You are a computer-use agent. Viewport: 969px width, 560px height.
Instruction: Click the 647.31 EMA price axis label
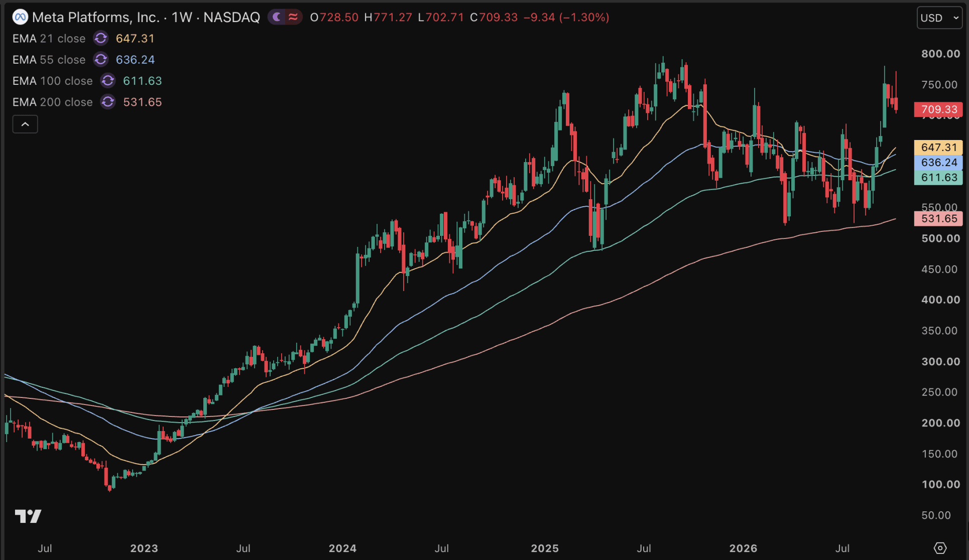938,147
